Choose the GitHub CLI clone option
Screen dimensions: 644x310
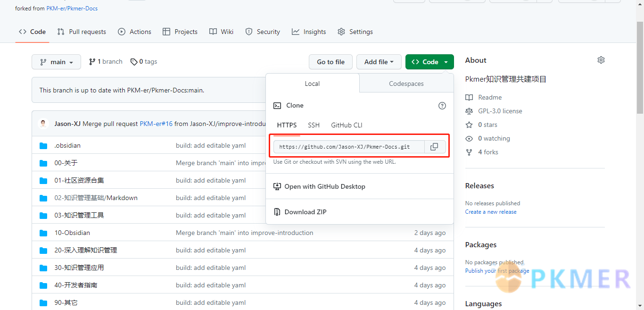(347, 125)
